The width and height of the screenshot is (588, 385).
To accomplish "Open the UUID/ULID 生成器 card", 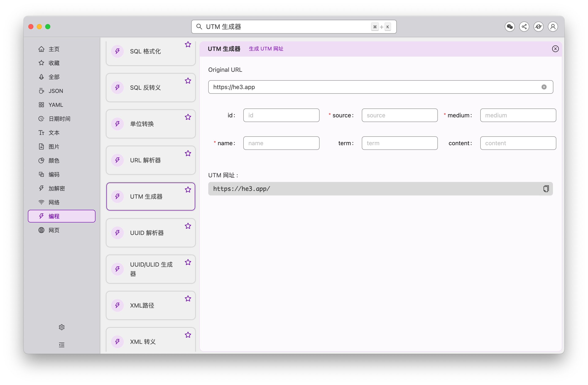I will 151,269.
